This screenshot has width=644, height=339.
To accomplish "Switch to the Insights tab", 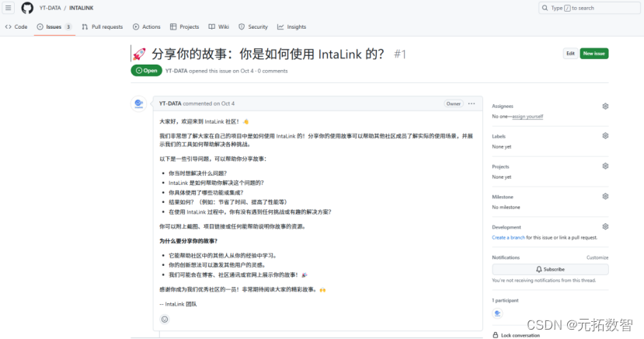I will [x=291, y=26].
